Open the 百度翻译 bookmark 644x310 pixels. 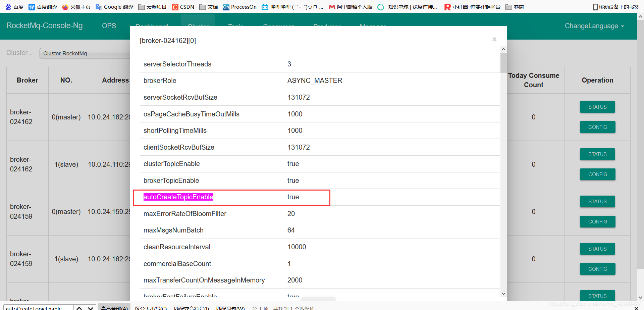(43, 7)
